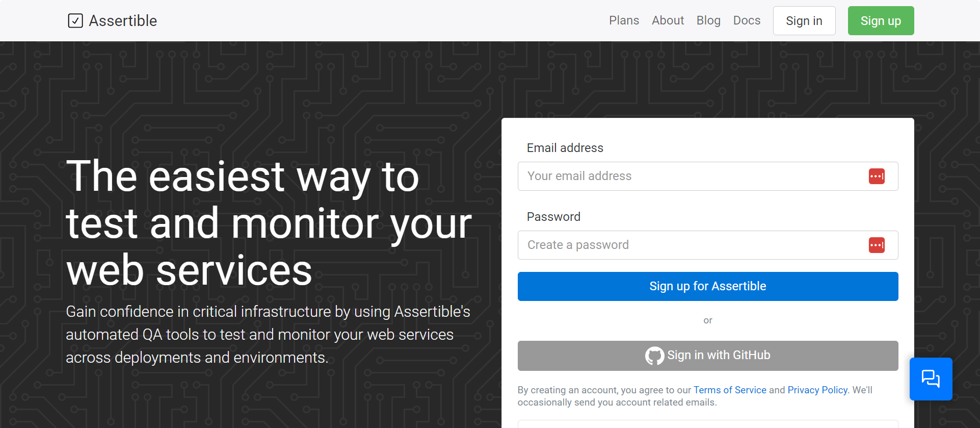Viewport: 980px width, 428px height.
Task: Click the Assertible brand name text
Action: click(x=123, y=21)
